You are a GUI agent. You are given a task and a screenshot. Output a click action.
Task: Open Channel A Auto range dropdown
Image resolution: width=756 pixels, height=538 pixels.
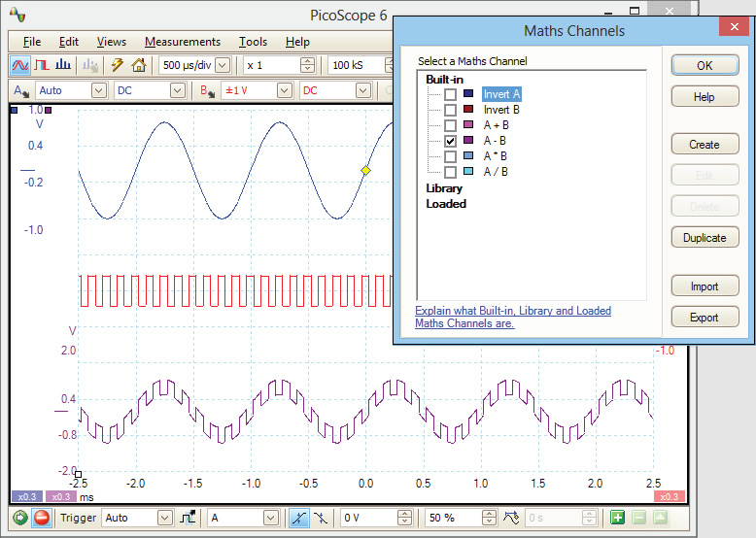[x=98, y=90]
